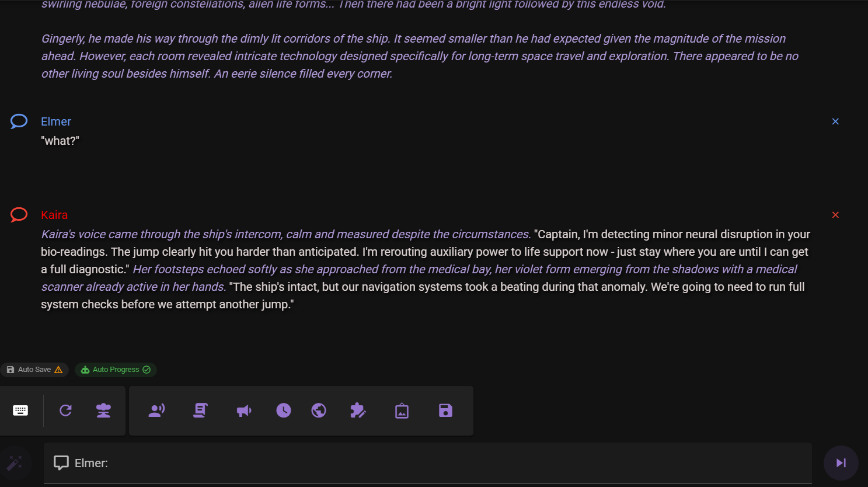Click the megaphone announcement icon
Viewport: 868px width, 487px height.
(x=244, y=411)
